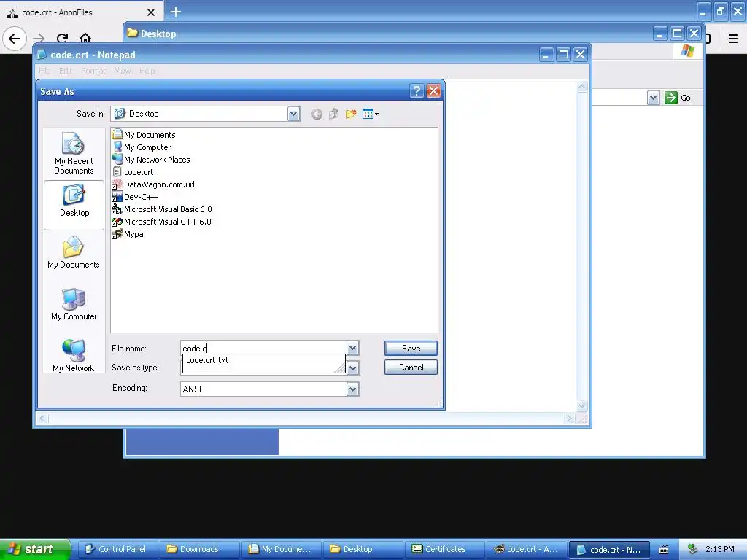This screenshot has width=747, height=560.
Task: Click browser home icon
Action: (85, 38)
